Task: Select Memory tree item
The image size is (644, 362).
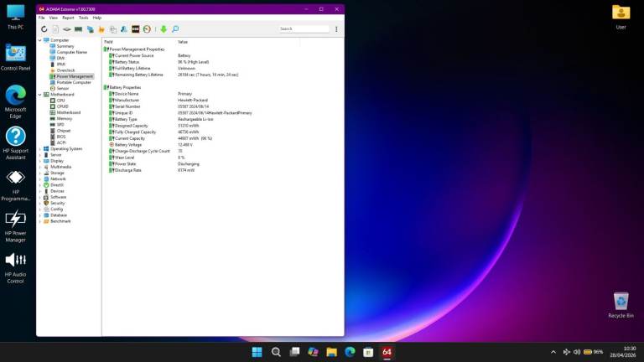Action: pyautogui.click(x=64, y=119)
